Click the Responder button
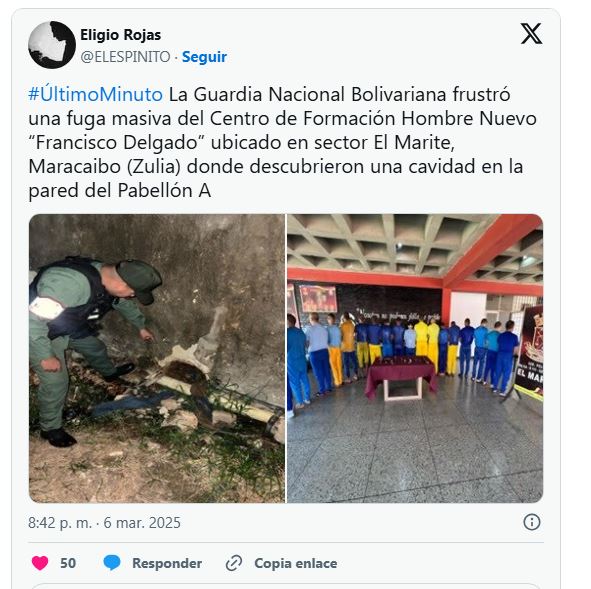This screenshot has height=589, width=591. [167, 563]
